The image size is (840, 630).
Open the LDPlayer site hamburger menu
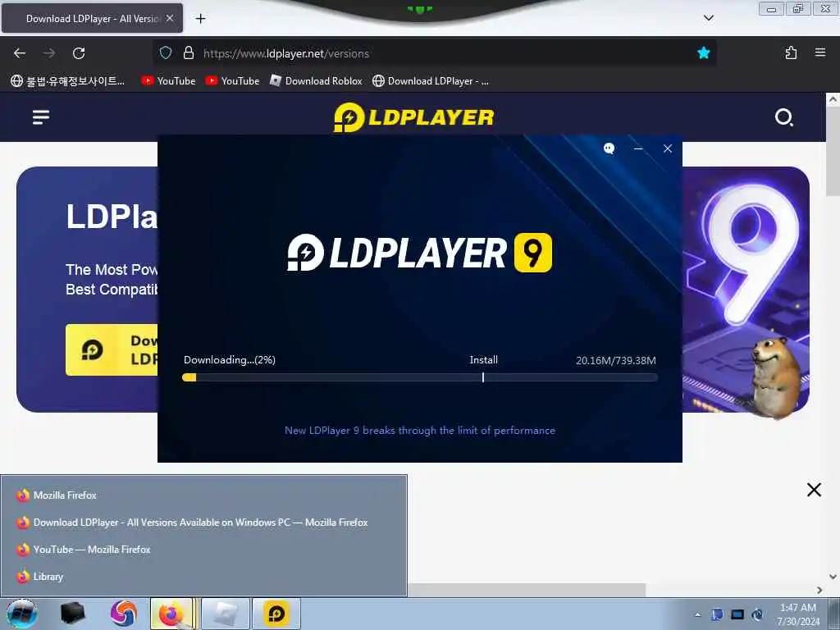41,116
